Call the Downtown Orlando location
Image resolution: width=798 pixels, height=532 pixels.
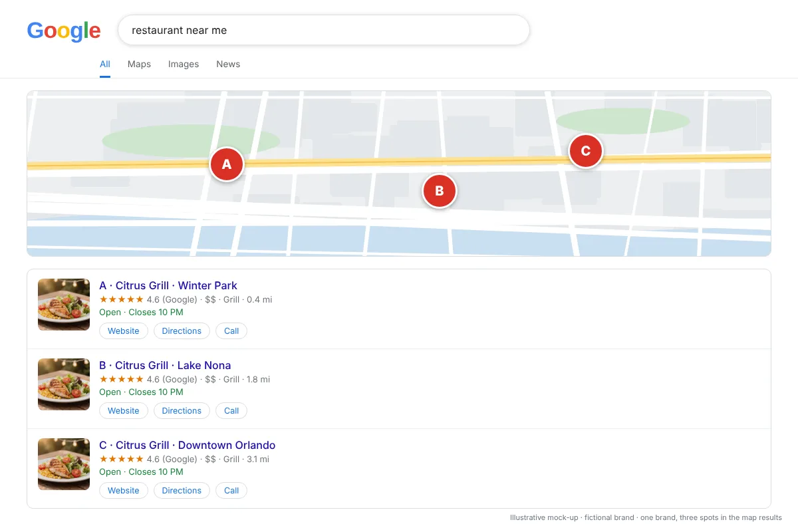click(x=231, y=491)
